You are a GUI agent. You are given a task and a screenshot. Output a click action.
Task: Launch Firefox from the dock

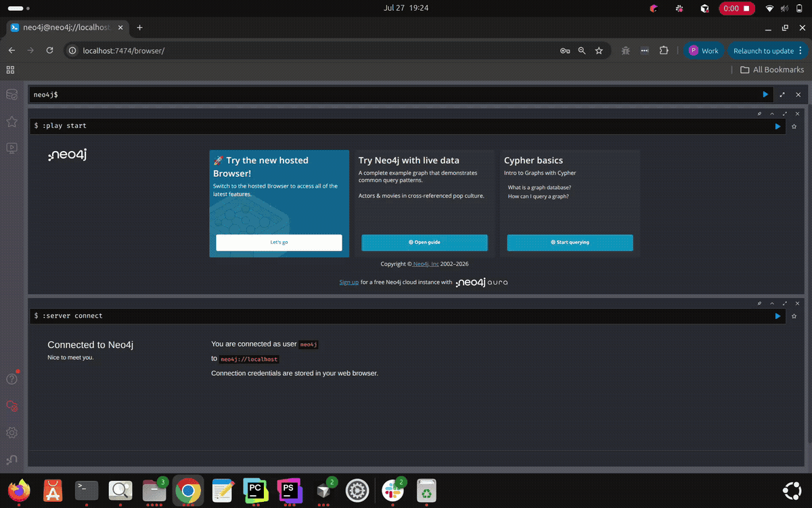click(x=19, y=490)
